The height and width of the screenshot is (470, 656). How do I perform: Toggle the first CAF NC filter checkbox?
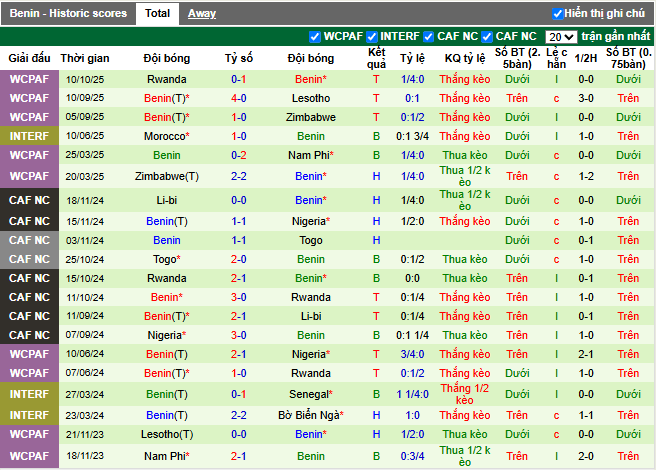pos(428,36)
